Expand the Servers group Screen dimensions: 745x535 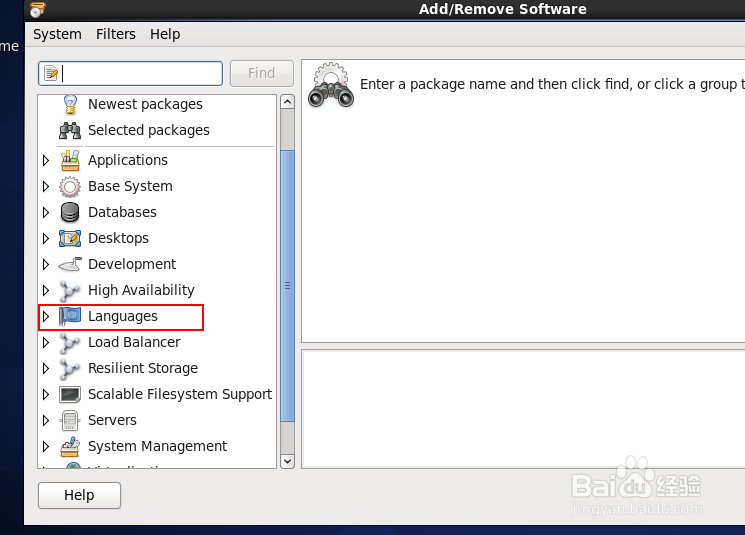coord(46,420)
